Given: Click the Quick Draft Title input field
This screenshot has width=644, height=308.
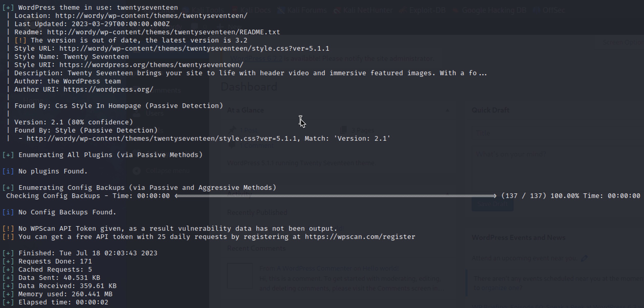Looking at the screenshot, I should tap(558, 133).
